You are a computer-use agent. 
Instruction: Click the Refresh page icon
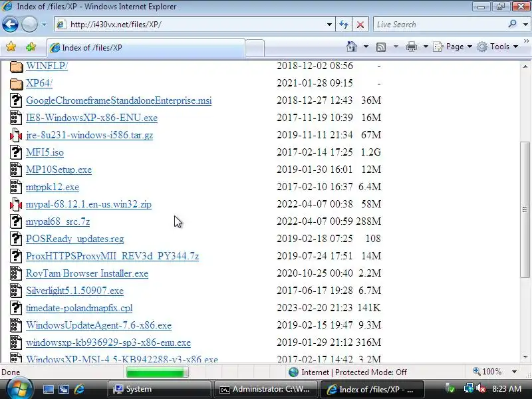tap(344, 25)
